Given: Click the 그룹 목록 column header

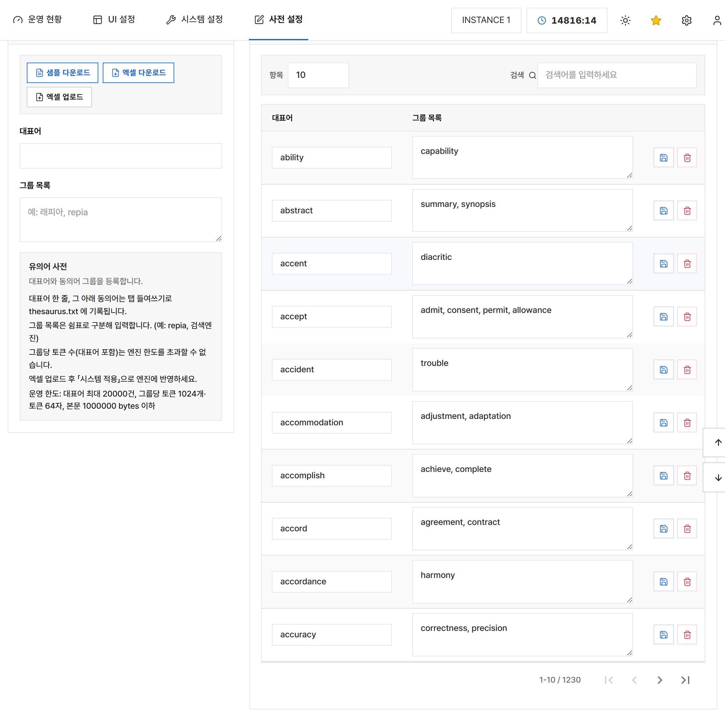Looking at the screenshot, I should [427, 118].
